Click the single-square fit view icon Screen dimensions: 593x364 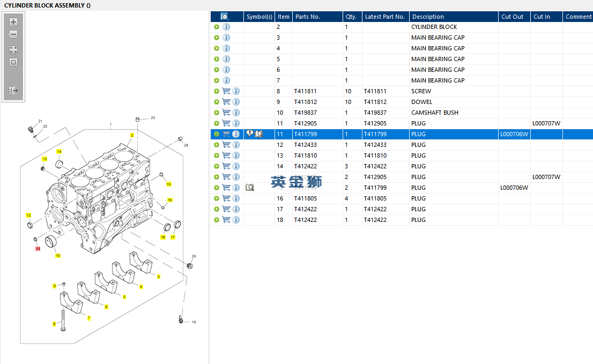[x=13, y=62]
